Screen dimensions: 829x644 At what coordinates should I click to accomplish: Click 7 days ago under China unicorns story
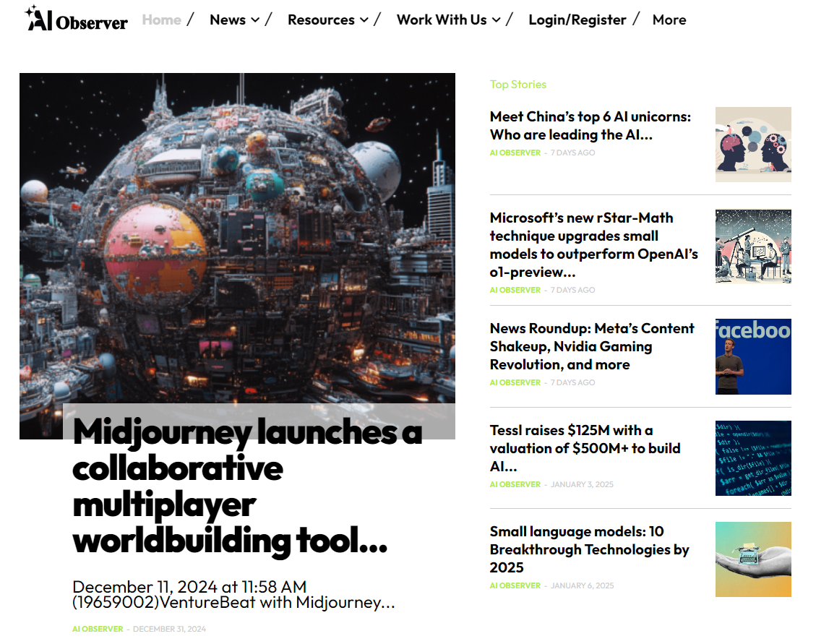point(572,153)
